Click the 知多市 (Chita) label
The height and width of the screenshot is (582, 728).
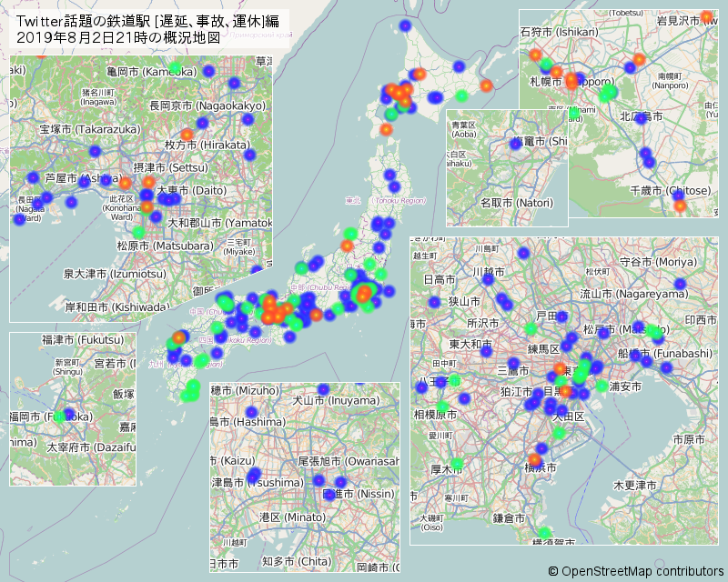click(297, 562)
